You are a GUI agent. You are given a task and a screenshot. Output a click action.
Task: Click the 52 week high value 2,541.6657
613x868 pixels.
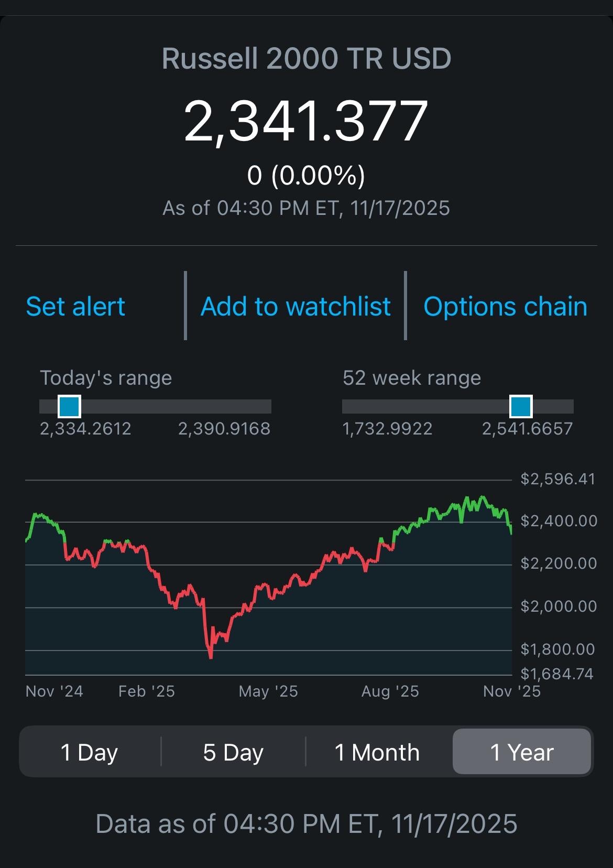click(x=527, y=429)
